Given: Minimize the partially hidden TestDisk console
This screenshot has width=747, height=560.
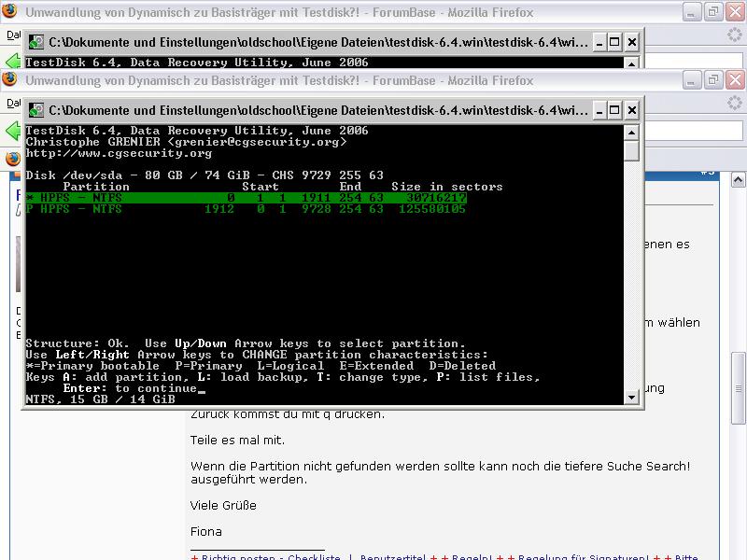Looking at the screenshot, I should [x=599, y=42].
